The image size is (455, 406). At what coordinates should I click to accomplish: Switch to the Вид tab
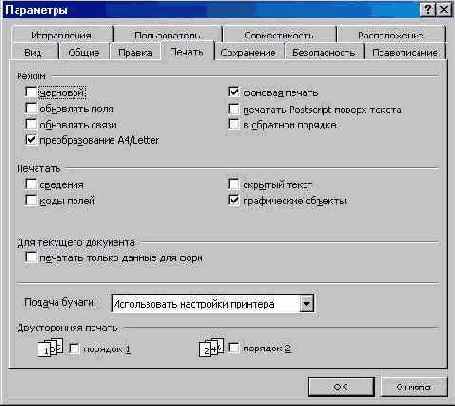[x=33, y=53]
